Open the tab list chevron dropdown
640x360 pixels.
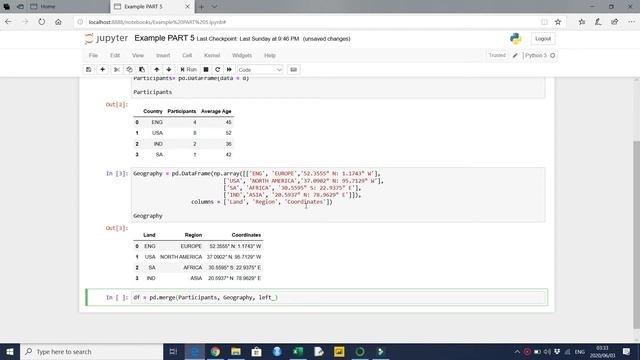pyautogui.click(x=214, y=7)
